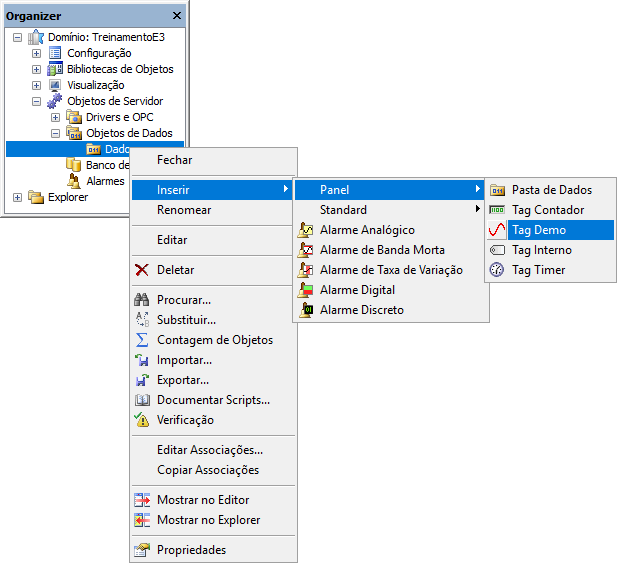The image size is (617, 563).
Task: Click the Tag Timer clock icon
Action: click(497, 270)
